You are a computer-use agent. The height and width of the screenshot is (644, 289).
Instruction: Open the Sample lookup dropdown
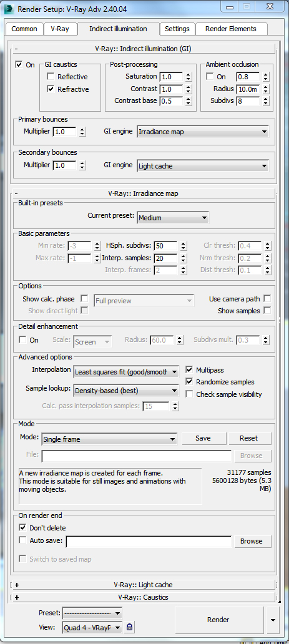pos(126,390)
